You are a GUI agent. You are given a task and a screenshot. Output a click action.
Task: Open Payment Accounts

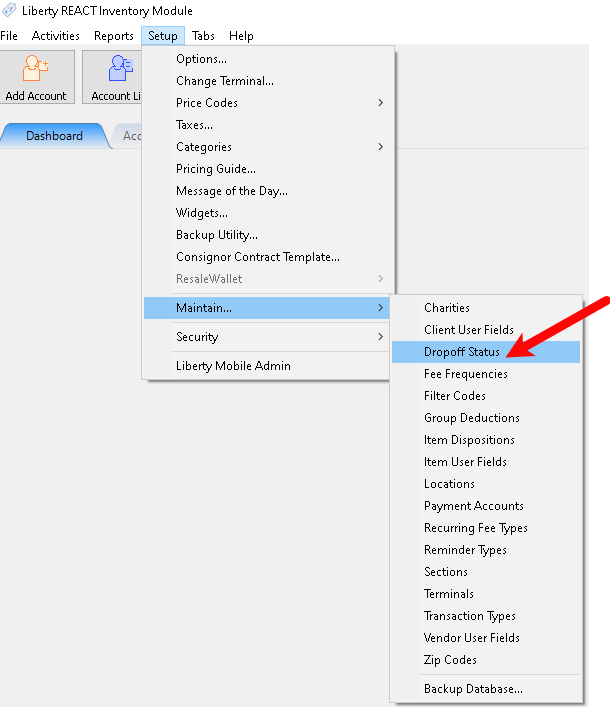pos(486,506)
